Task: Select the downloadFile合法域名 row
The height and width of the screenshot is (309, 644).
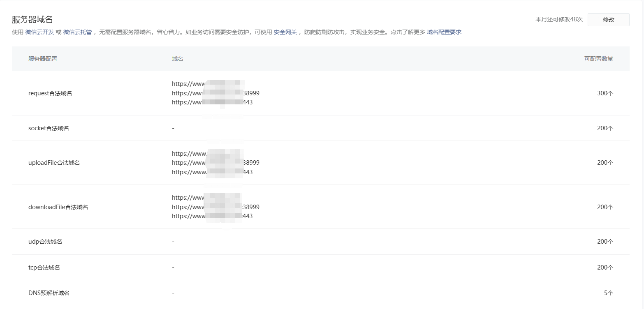Action: pyautogui.click(x=58, y=207)
